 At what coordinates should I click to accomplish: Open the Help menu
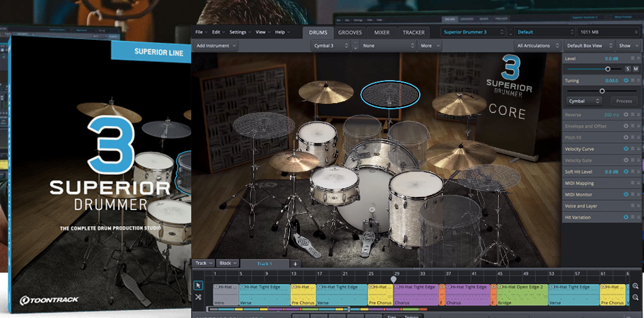(x=282, y=32)
